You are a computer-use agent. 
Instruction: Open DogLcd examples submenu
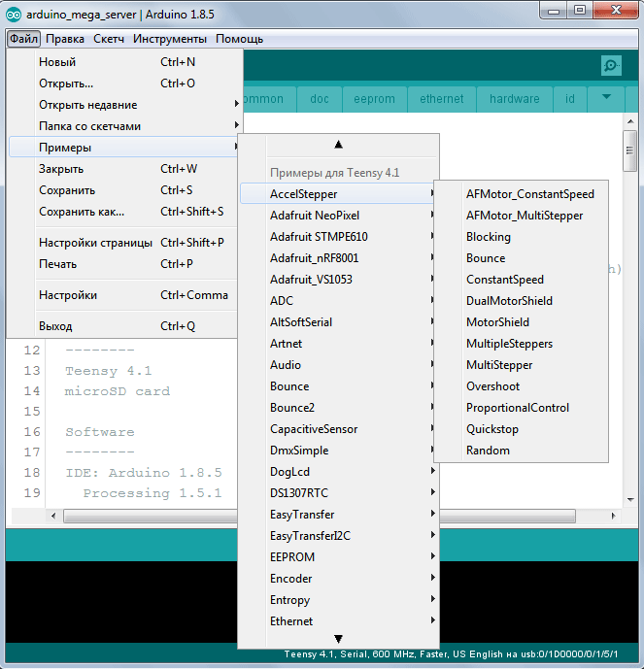point(338,472)
